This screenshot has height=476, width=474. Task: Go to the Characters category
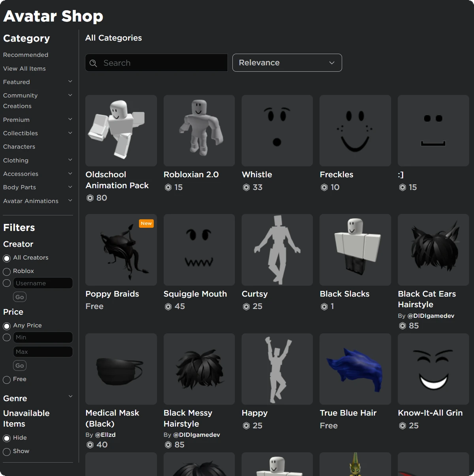(x=19, y=147)
